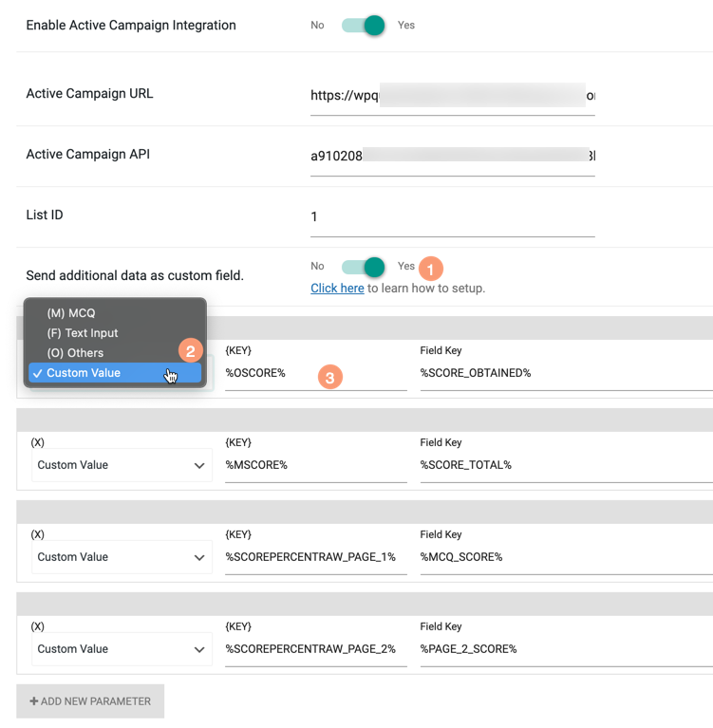The width and height of the screenshot is (713, 728).
Task: Click the %SCORE_OBTAINED% field key input
Action: pos(566,373)
